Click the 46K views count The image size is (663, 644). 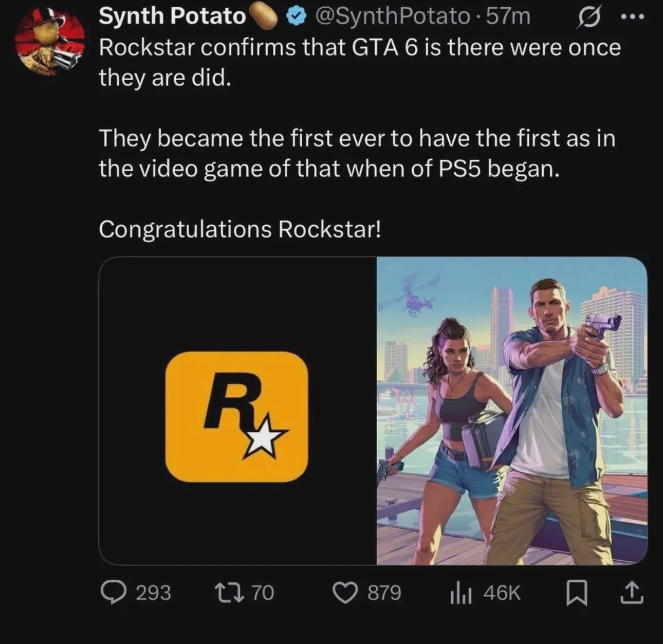502,593
